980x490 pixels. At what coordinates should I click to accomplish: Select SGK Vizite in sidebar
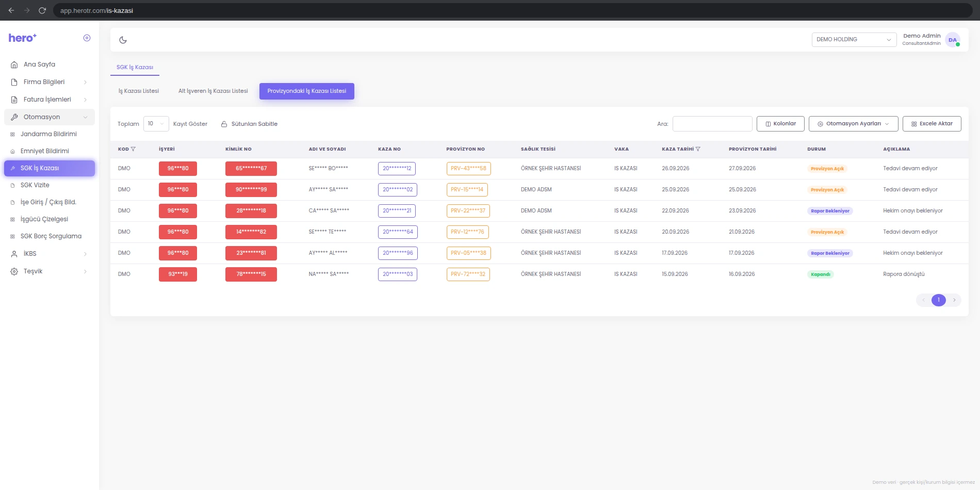(x=50, y=185)
